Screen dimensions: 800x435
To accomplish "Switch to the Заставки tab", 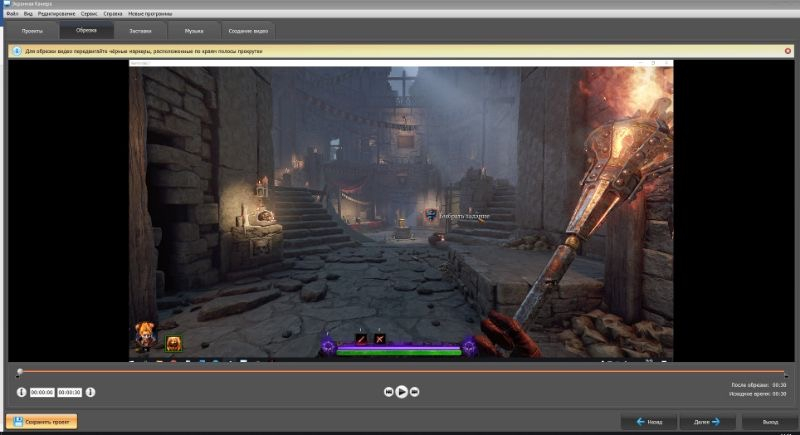I will coord(140,31).
